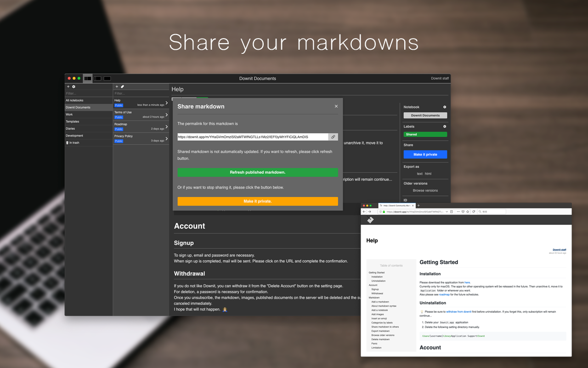Open a new browser tab

point(418,205)
